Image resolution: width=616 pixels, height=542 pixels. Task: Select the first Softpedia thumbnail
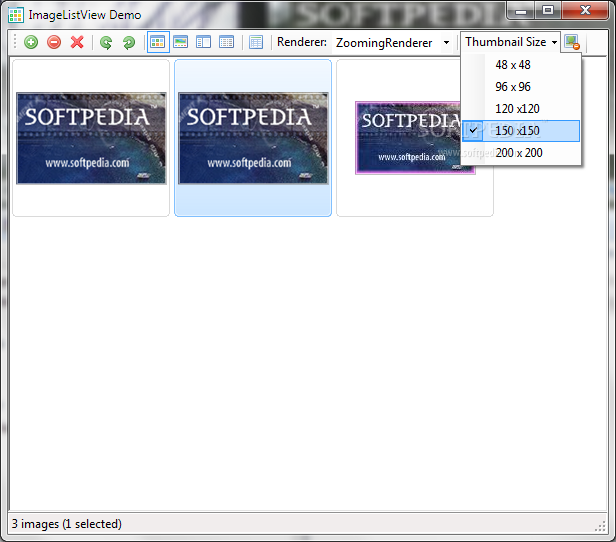[x=91, y=138]
